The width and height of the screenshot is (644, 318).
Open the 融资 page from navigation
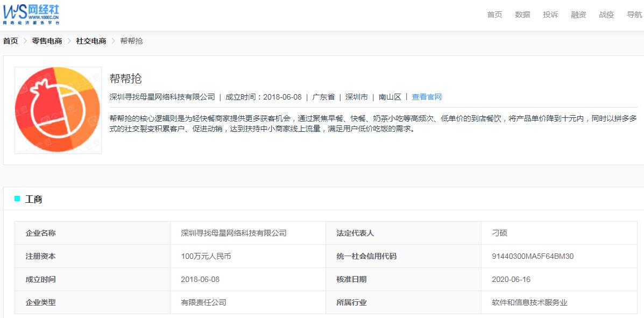(x=578, y=15)
